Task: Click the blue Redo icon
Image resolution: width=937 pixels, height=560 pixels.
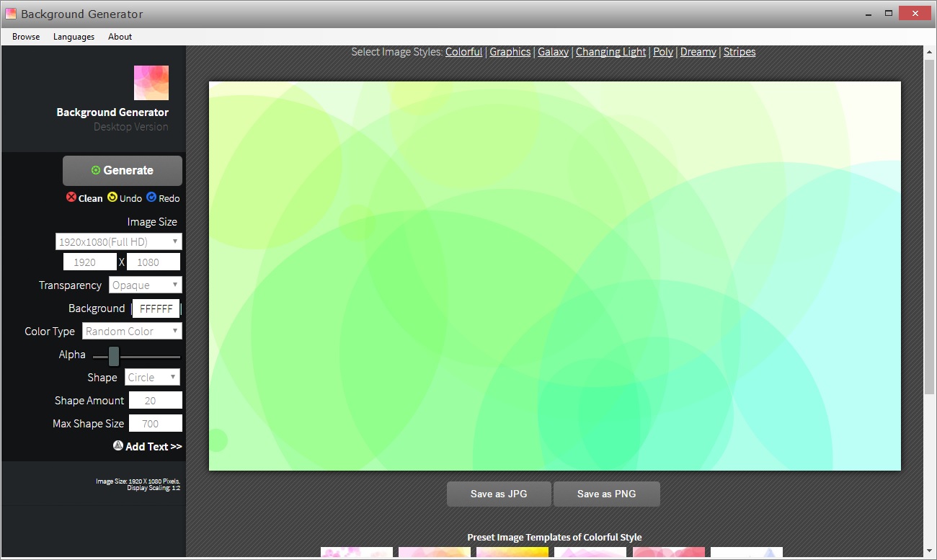Action: tap(151, 197)
